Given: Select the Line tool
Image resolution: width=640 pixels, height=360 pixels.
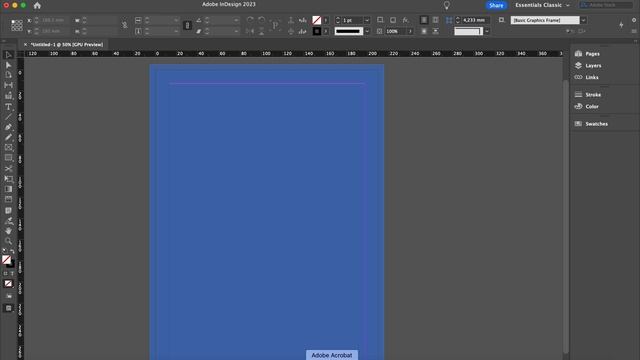Looking at the screenshot, I should click(x=9, y=117).
